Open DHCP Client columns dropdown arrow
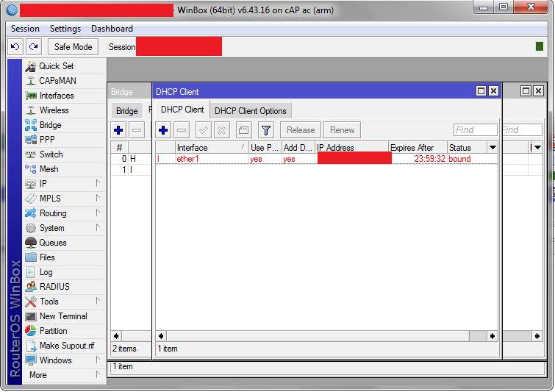The height and width of the screenshot is (392, 555). click(493, 147)
